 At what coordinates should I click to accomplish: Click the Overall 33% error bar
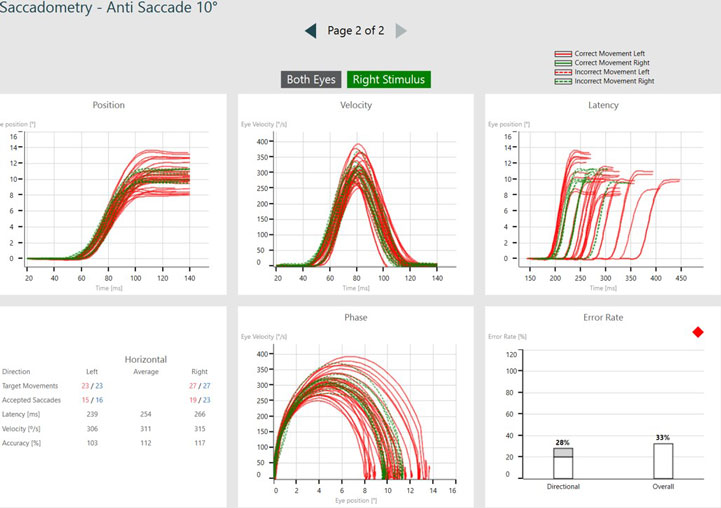(663, 462)
